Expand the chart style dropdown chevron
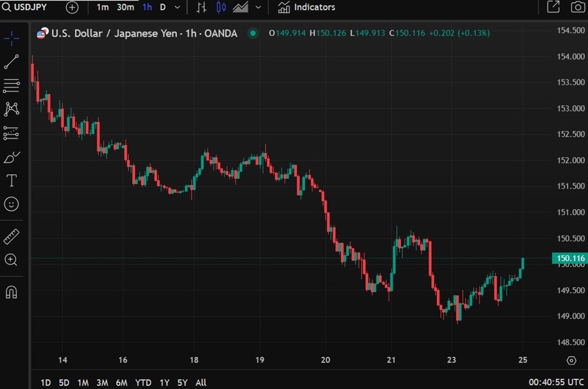Viewport: 588px width, 389px height. (257, 7)
